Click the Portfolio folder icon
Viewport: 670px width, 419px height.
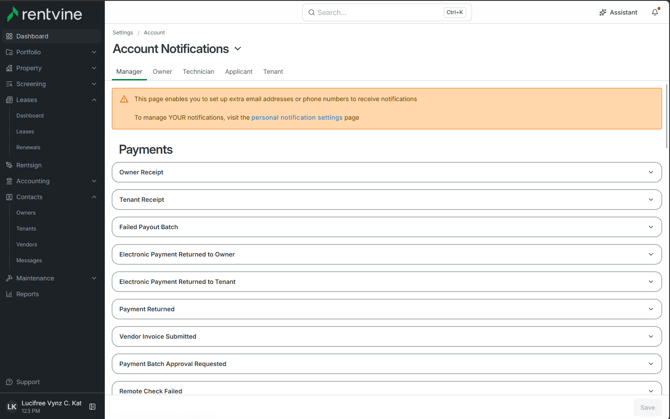pos(9,52)
